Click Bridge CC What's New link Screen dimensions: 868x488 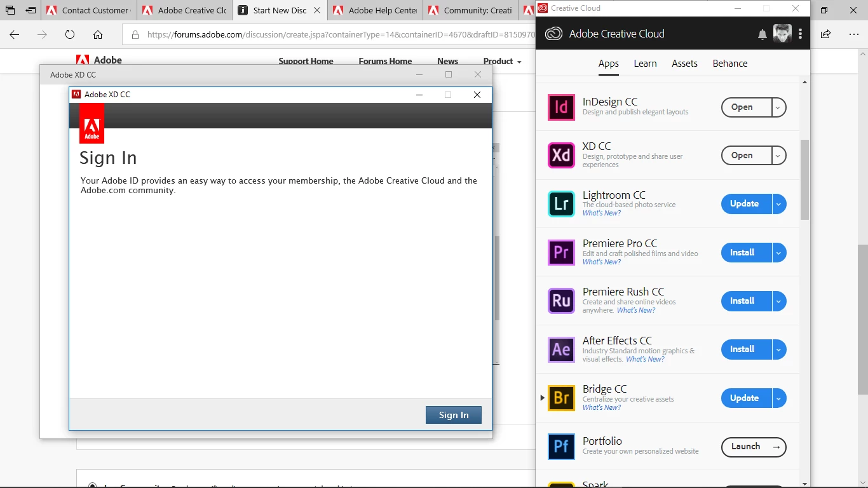(602, 407)
